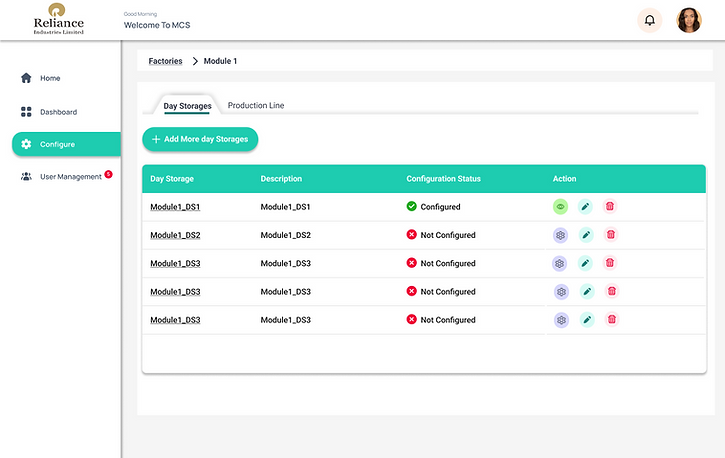Configure Module1_DS2 using the purple gear icon
725x458 pixels.
tap(560, 235)
